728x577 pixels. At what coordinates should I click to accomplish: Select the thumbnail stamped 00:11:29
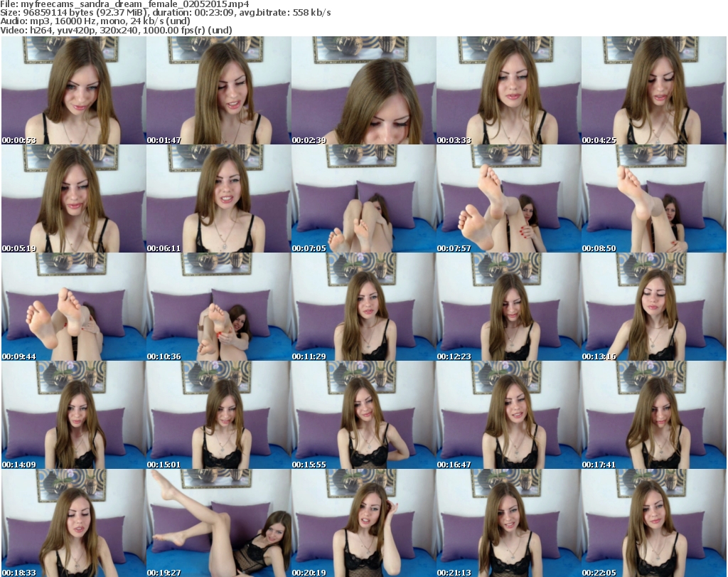point(363,307)
